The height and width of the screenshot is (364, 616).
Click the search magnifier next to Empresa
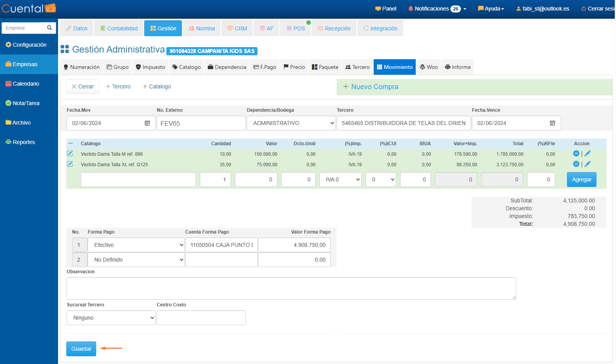[x=49, y=28]
